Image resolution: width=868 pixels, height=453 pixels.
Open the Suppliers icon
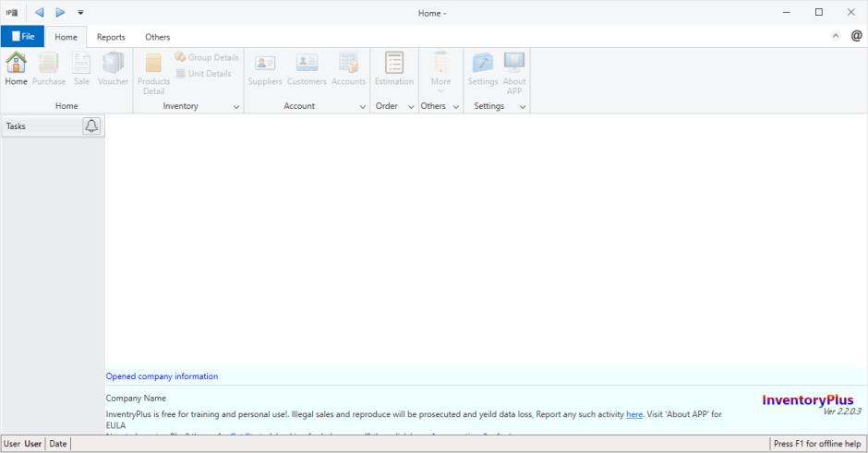click(x=265, y=69)
